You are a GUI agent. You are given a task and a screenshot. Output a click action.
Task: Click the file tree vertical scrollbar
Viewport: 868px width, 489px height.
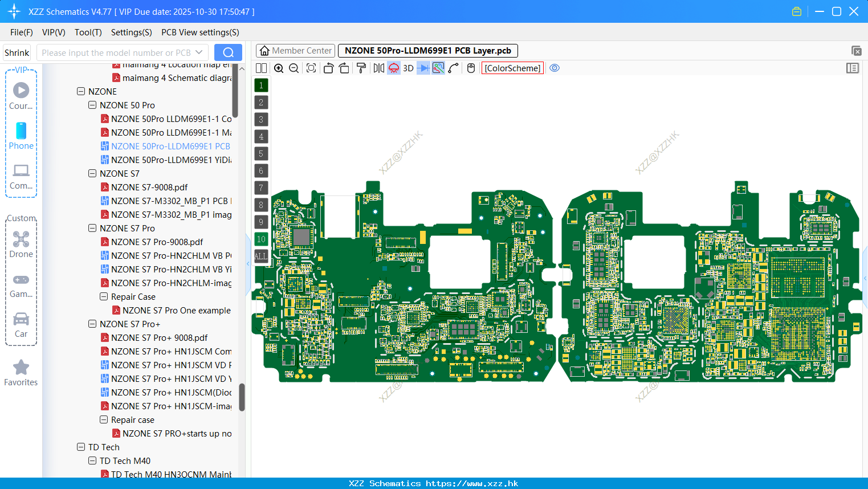click(x=242, y=397)
